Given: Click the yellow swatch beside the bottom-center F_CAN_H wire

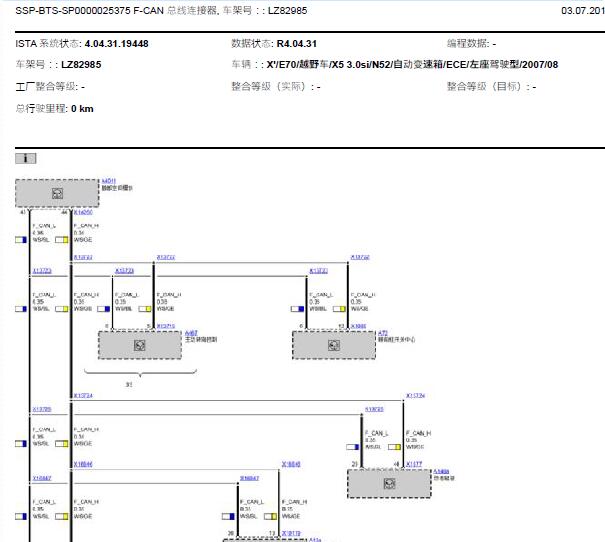Looking at the screenshot, I should [x=270, y=516].
